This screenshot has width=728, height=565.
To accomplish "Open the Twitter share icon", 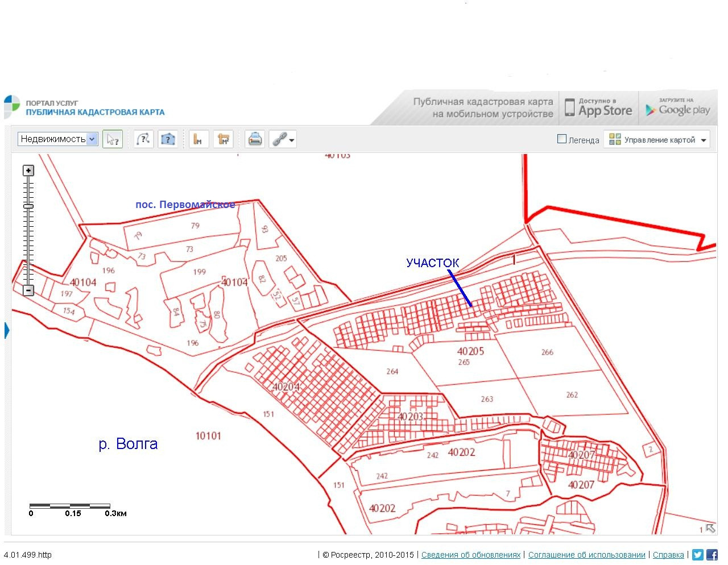I will coord(698,555).
